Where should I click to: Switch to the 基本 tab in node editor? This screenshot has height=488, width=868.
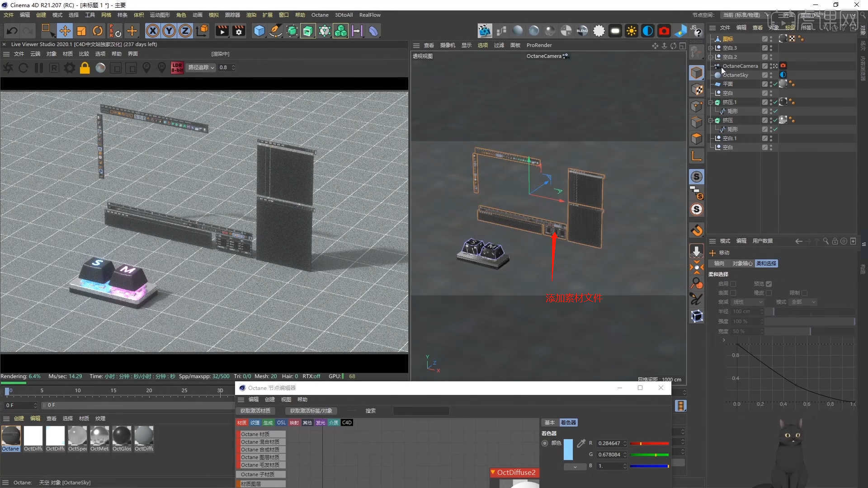549,422
